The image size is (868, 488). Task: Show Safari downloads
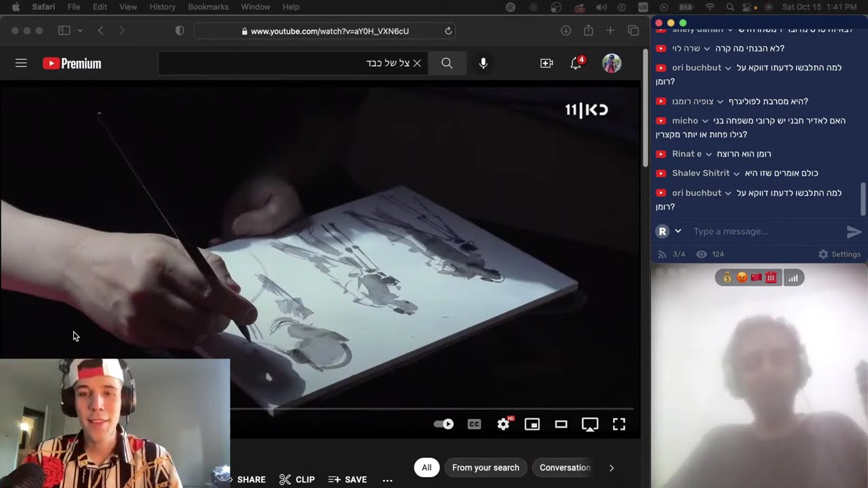coord(566,30)
